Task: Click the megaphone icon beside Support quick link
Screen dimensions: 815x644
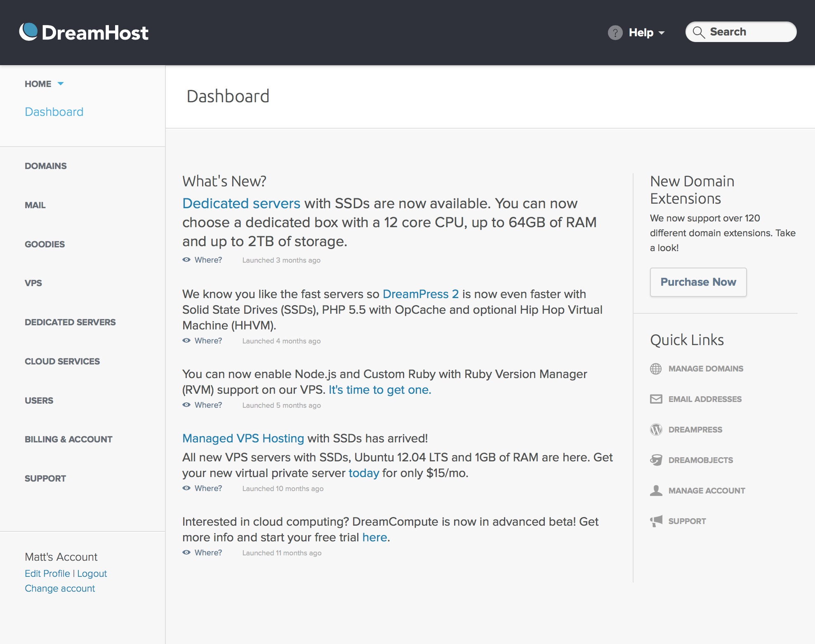Action: click(656, 521)
